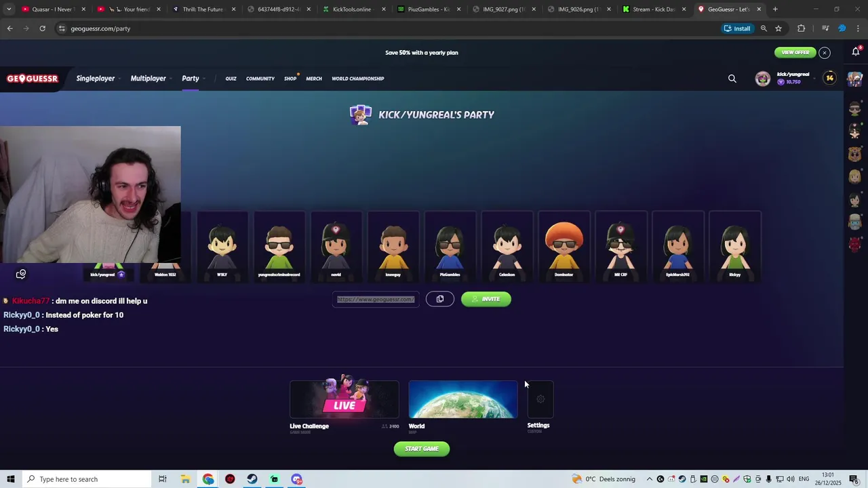Open Steam from the taskbar
Screen dimensions: 868x488
point(252,479)
